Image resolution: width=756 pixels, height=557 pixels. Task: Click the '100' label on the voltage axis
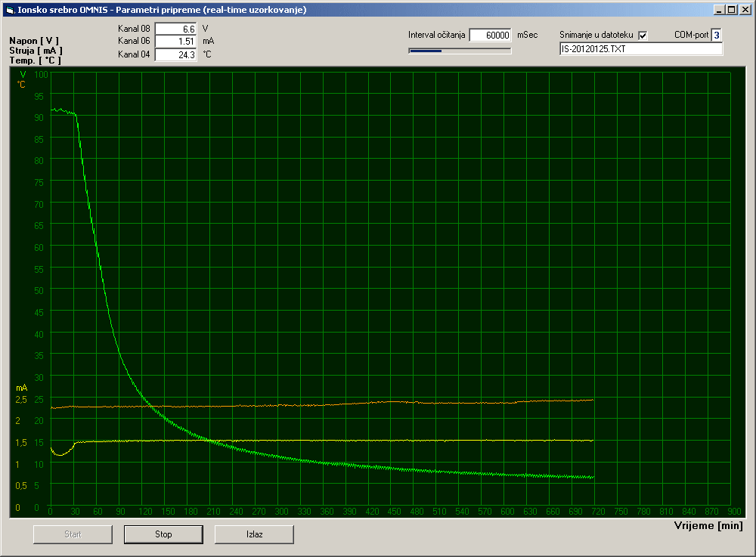tap(41, 75)
